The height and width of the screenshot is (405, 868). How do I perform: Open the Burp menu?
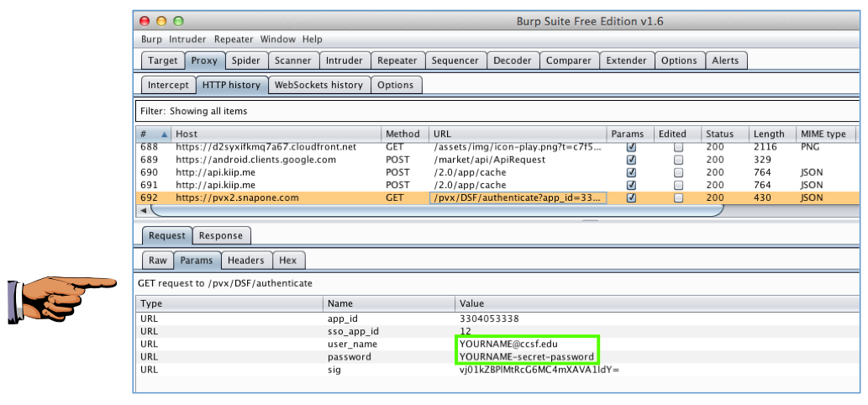click(151, 39)
